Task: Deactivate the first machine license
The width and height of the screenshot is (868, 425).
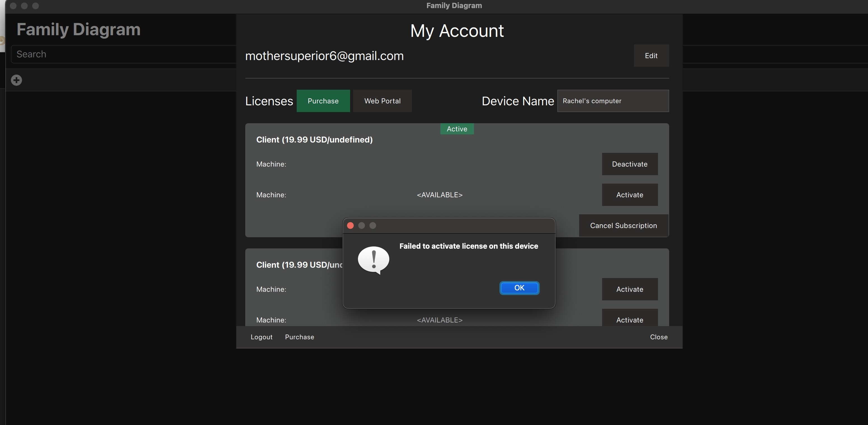Action: [x=629, y=164]
